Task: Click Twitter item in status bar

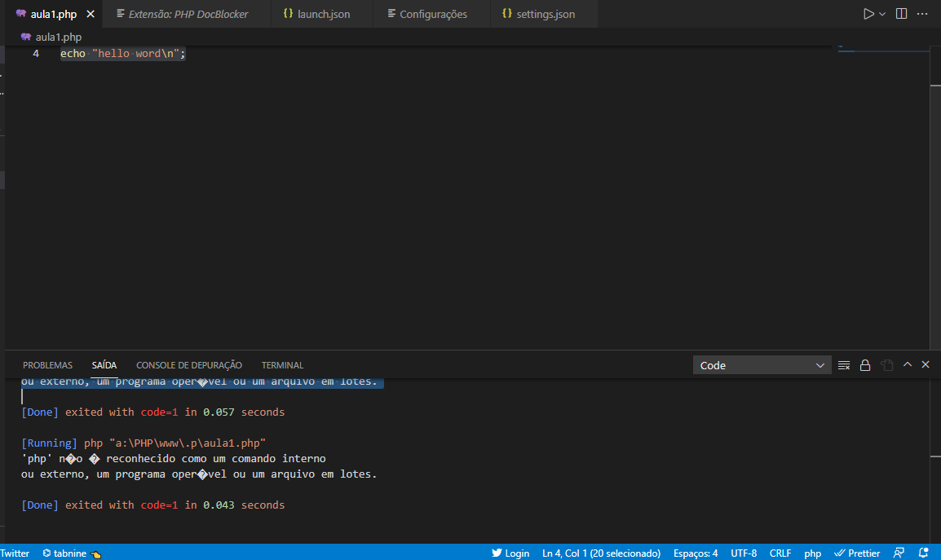Action: pyautogui.click(x=15, y=553)
